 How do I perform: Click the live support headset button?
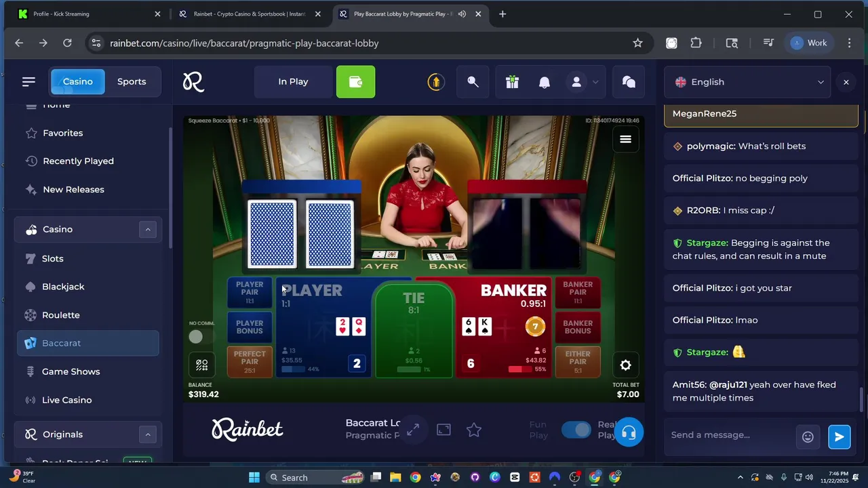[629, 432]
